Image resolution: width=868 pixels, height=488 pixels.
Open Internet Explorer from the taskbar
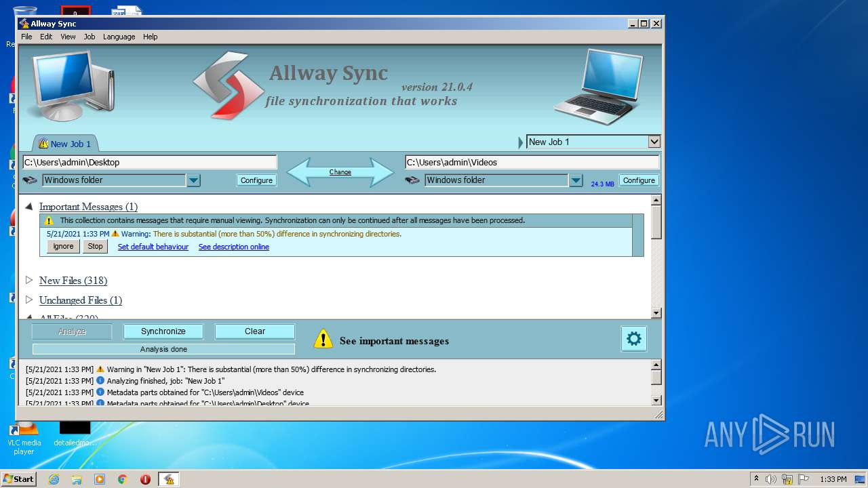pos(54,479)
